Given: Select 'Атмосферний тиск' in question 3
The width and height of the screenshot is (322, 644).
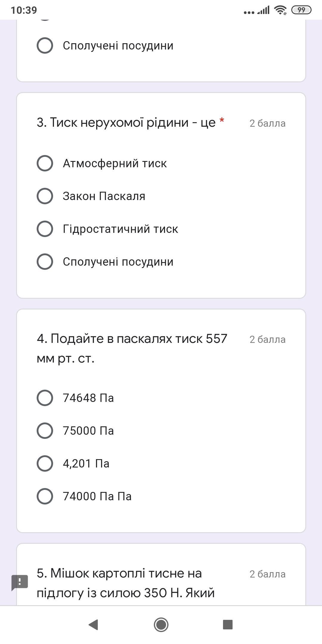Looking at the screenshot, I should (x=45, y=163).
